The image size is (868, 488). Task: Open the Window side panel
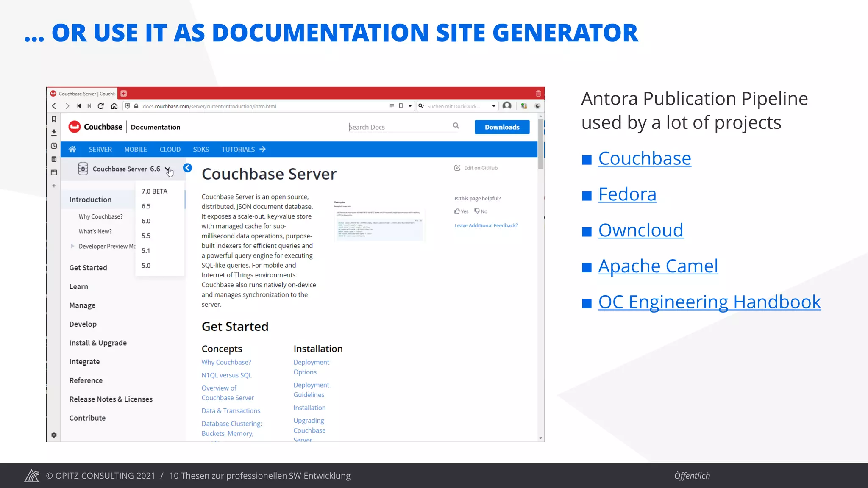click(x=54, y=172)
